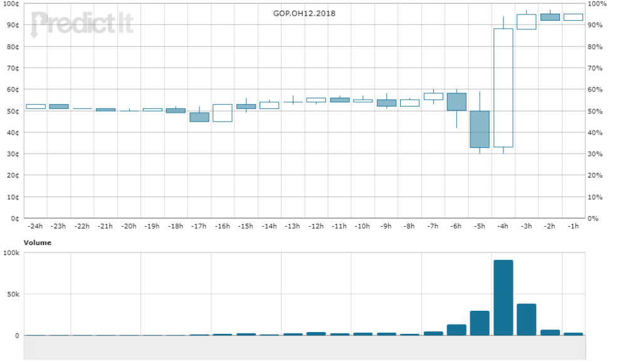The width and height of the screenshot is (627, 364).
Task: Click the 100k label on the volume axis
Action: tap(11, 252)
